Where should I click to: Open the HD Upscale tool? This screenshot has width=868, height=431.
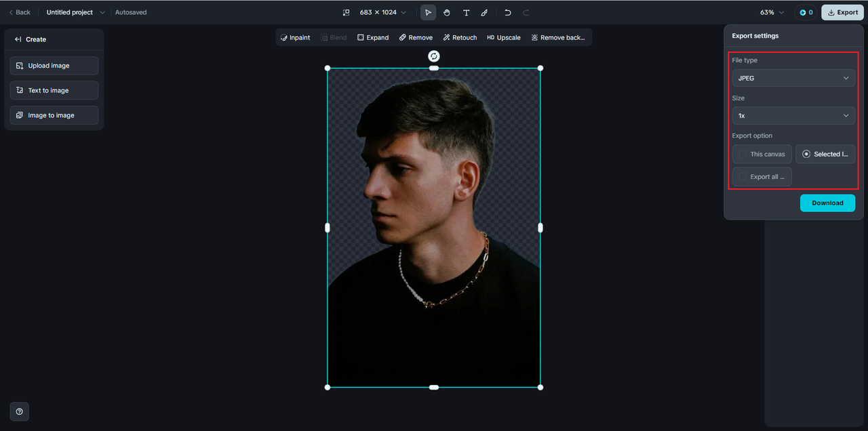pos(504,37)
